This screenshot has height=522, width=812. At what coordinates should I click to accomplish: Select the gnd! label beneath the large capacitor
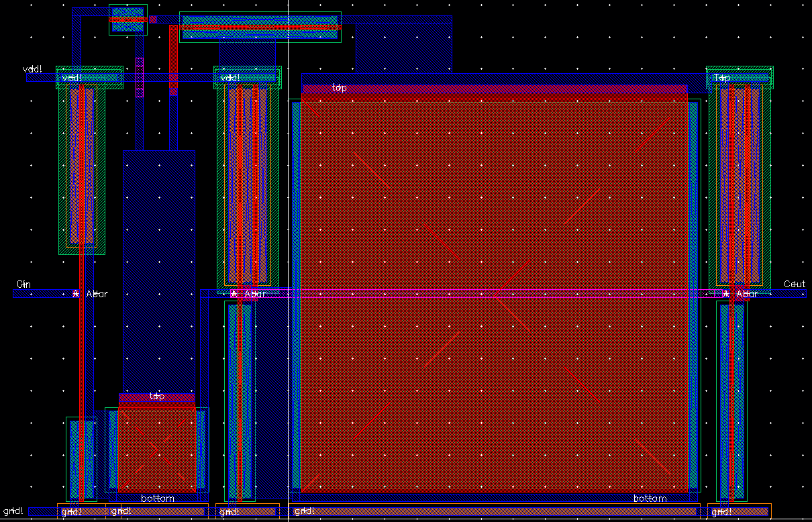(305, 512)
